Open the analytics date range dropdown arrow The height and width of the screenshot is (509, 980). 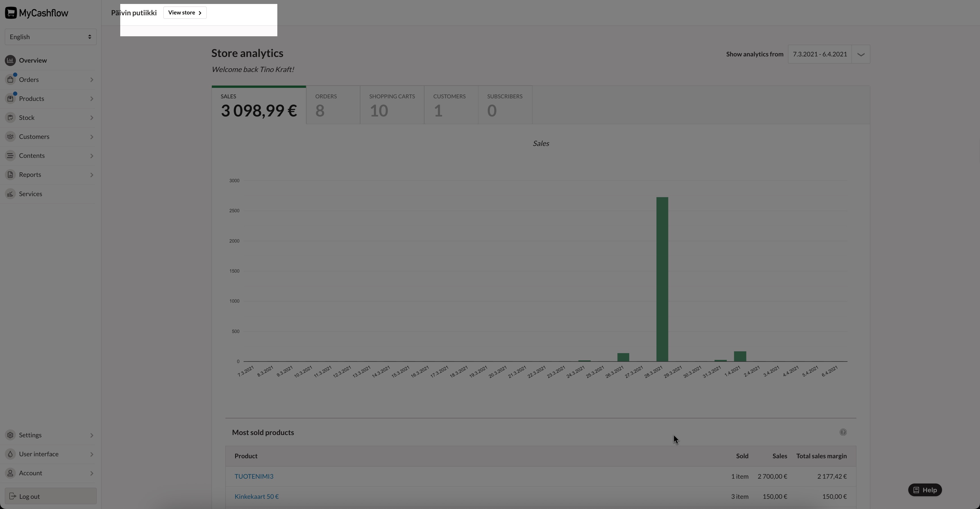861,54
